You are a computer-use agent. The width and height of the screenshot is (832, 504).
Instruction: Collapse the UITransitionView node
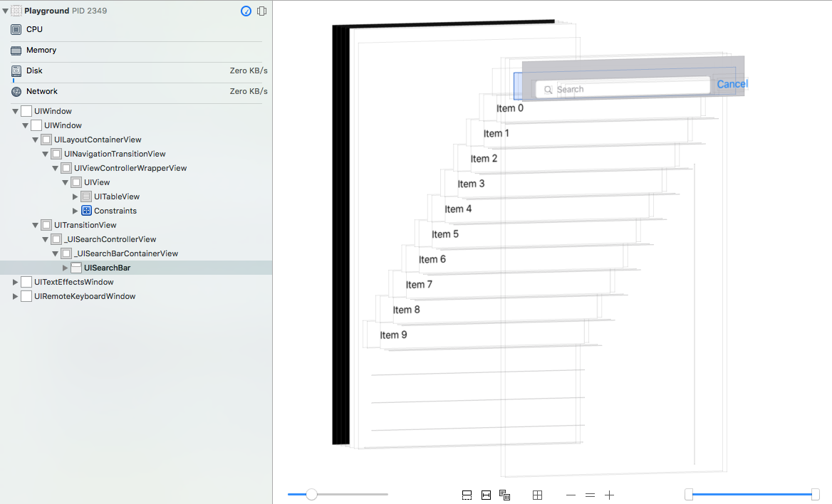click(x=36, y=225)
